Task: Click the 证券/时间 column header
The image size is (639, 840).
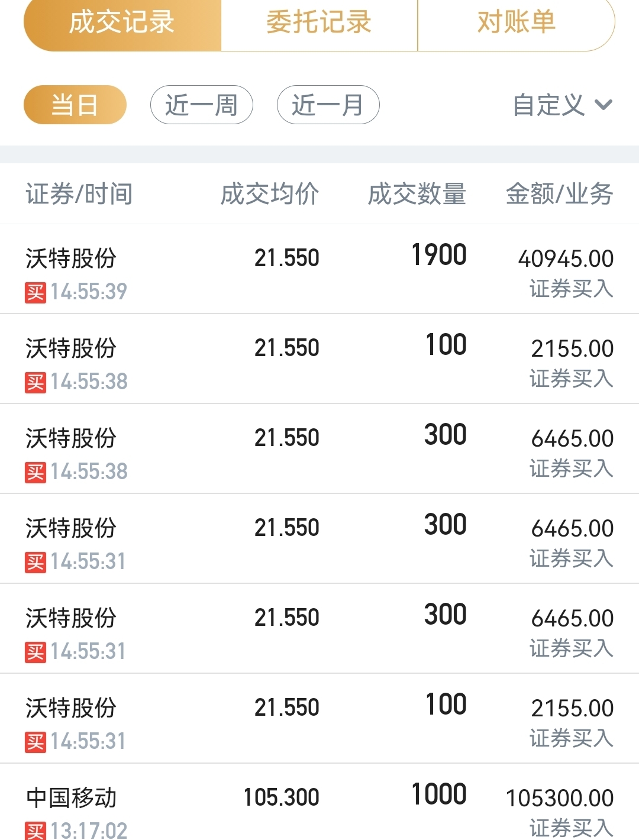Action: pos(79,194)
